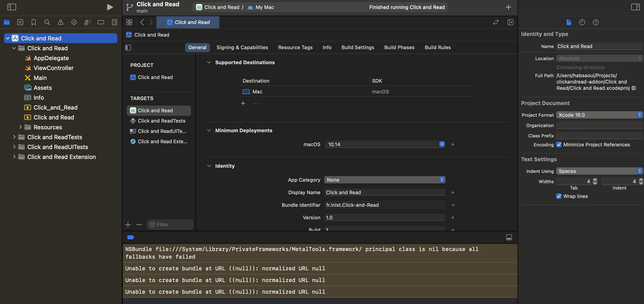
Task: Switch to the Info tab
Action: click(x=327, y=47)
